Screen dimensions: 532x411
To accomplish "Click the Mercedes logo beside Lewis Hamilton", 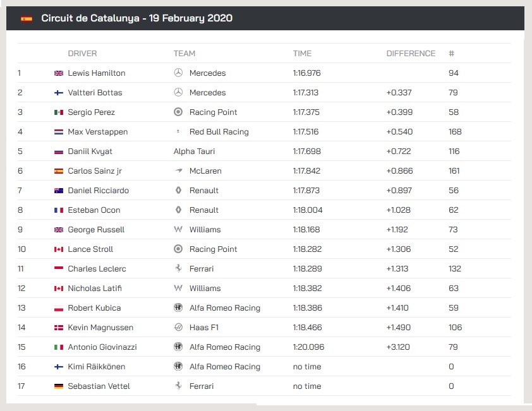I will pyautogui.click(x=178, y=73).
